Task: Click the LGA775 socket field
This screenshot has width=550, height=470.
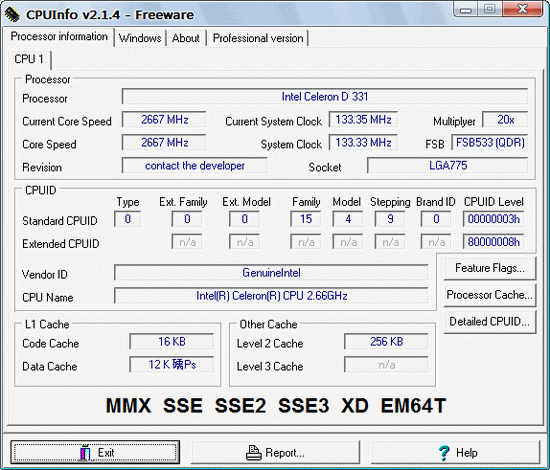Action: coord(448,166)
